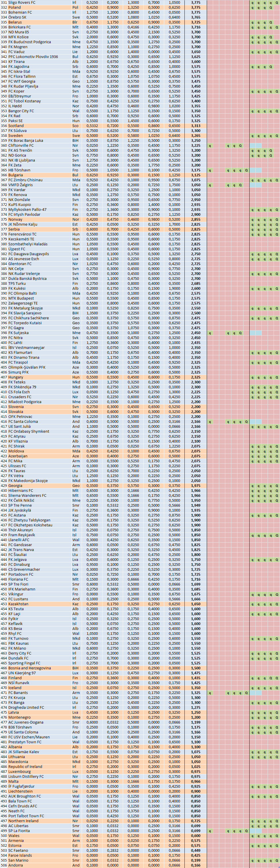Select the Kazakhstan cell
Viewport: 280px width, 868px height.
[18, 604]
